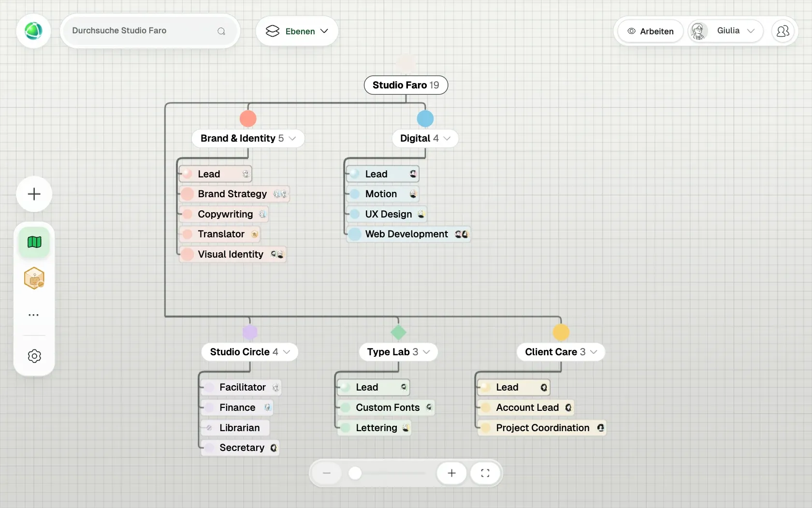
Task: Open the orange hexagon box icon
Action: point(34,278)
